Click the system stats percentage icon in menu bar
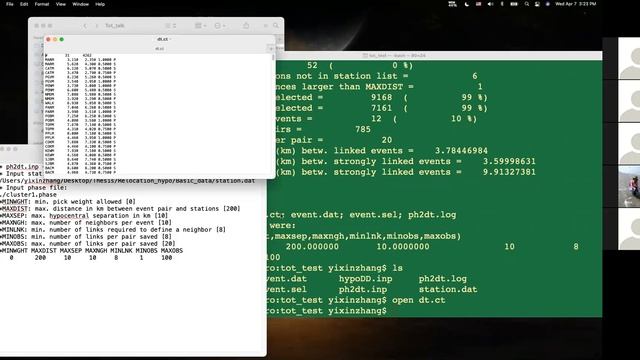Screen dimensions: 640x360 pyautogui.click(x=452, y=4)
